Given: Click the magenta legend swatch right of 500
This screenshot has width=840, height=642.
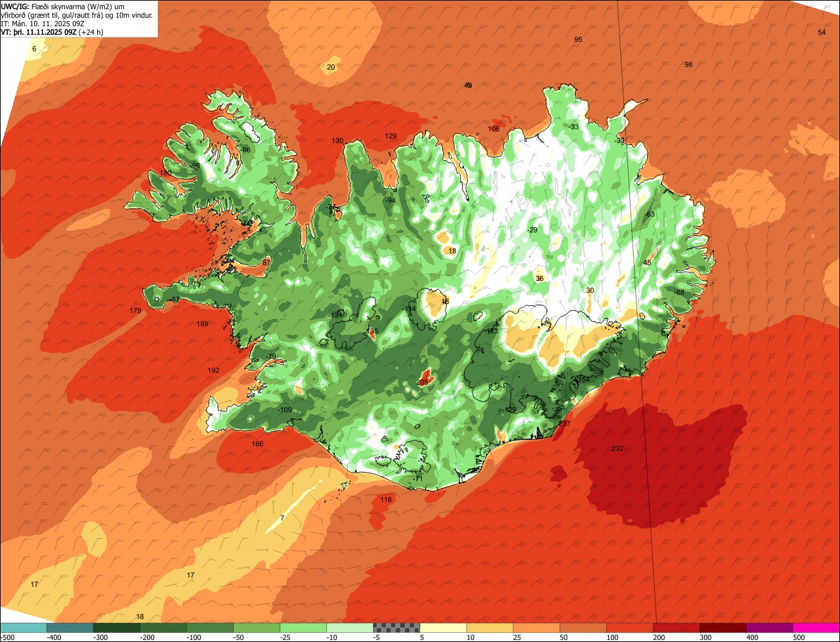Looking at the screenshot, I should [816, 628].
